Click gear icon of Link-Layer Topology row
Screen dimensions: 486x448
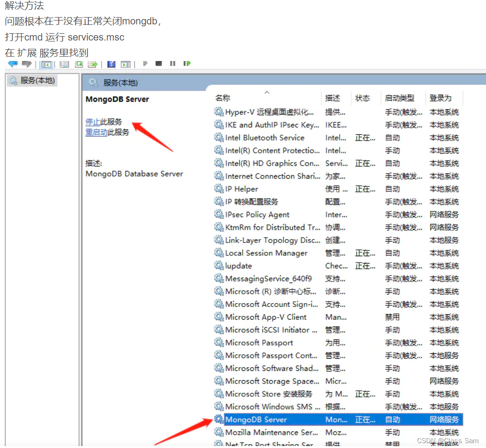click(219, 240)
